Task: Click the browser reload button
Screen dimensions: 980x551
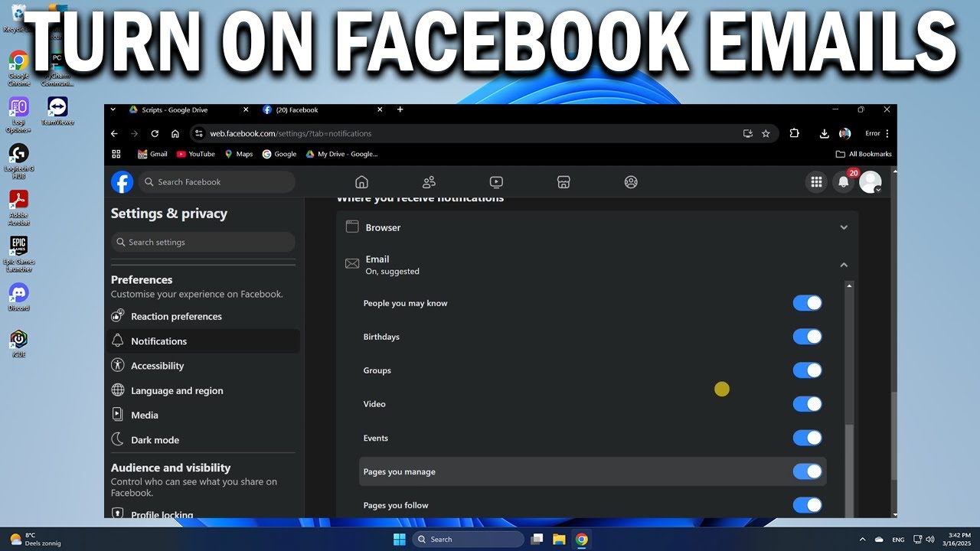Action: pos(155,133)
